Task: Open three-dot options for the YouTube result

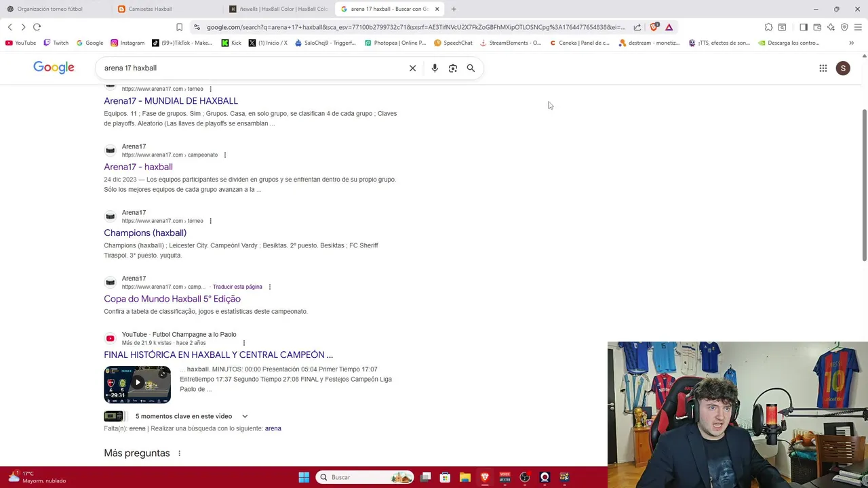Action: tap(243, 343)
